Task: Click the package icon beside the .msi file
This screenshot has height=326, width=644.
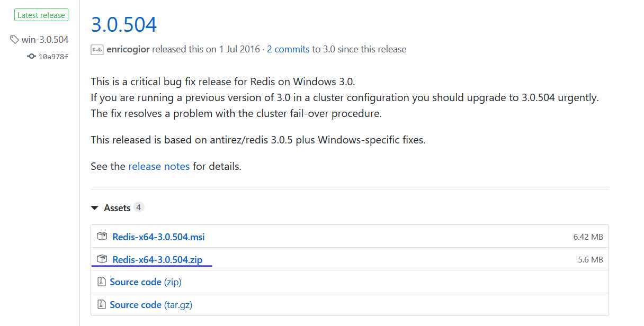Action: (x=102, y=237)
